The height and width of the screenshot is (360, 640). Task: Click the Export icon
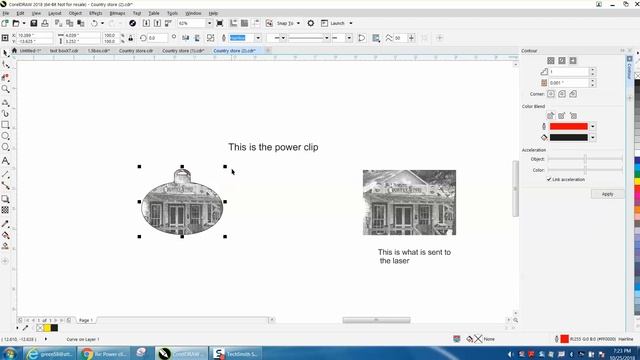[x=157, y=23]
